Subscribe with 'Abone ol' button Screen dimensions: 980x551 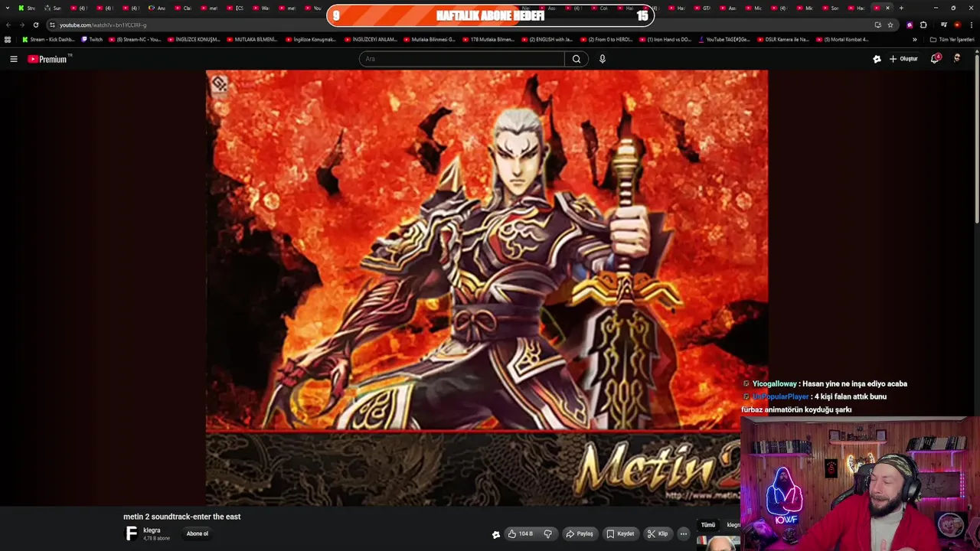pos(198,533)
